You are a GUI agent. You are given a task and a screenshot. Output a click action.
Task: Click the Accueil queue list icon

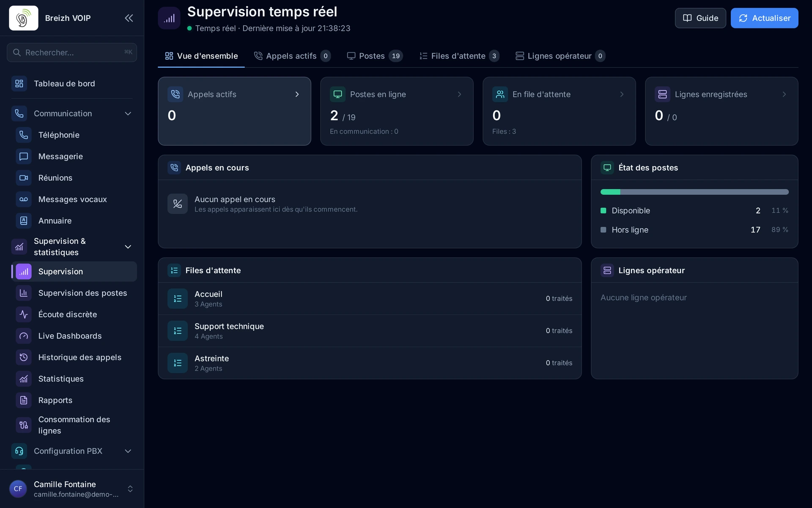(178, 299)
